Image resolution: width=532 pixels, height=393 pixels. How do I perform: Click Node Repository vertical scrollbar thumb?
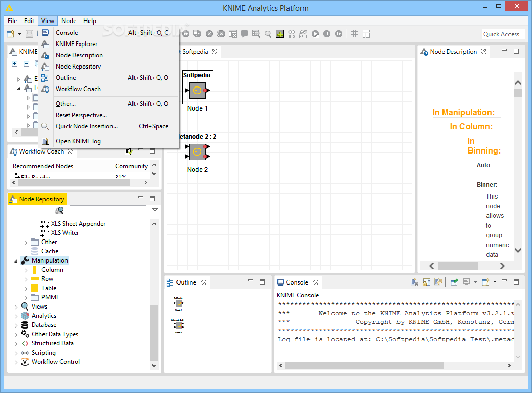pyautogui.click(x=154, y=333)
